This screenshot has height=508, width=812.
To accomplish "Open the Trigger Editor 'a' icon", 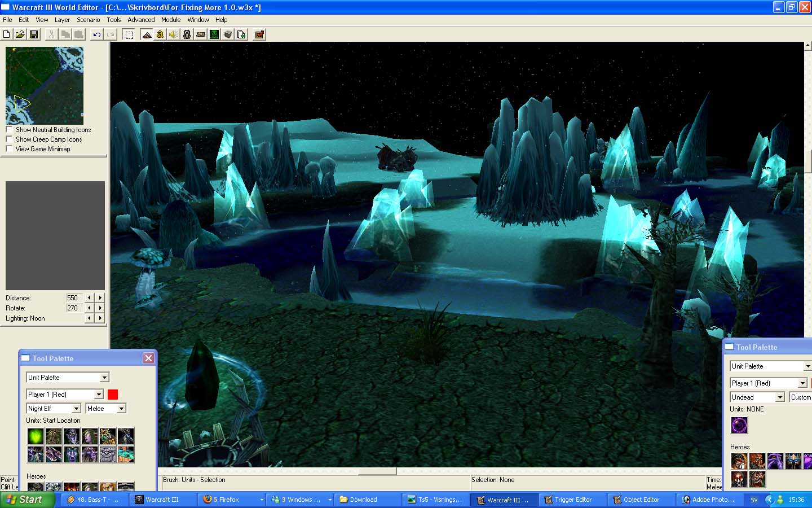I will [160, 34].
